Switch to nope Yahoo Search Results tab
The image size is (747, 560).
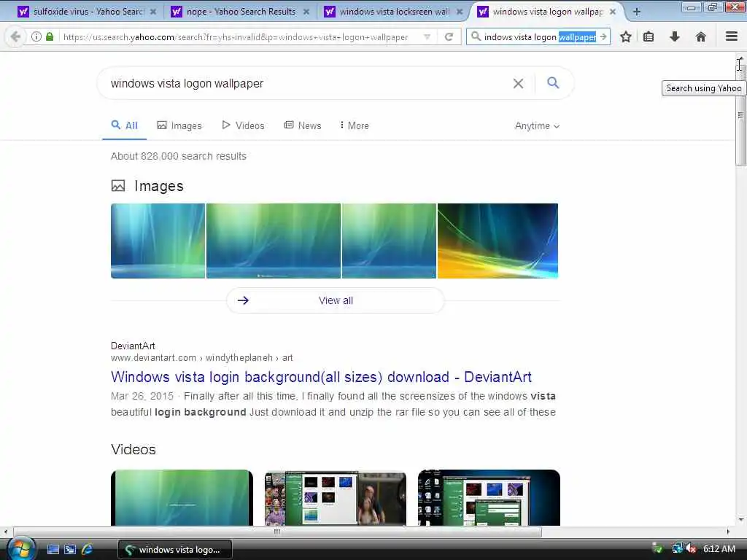234,12
